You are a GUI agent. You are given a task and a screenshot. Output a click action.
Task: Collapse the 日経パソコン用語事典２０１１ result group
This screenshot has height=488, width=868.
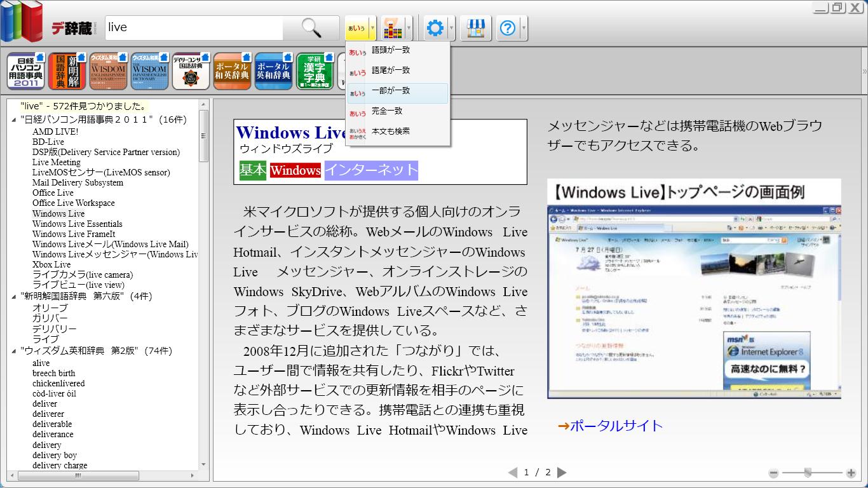[14, 119]
